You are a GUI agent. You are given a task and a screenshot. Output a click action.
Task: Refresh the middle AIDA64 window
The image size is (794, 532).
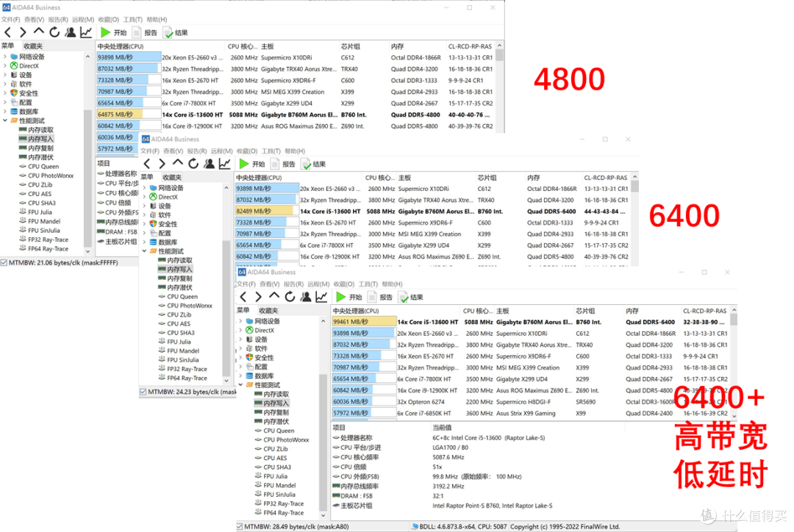[193, 164]
